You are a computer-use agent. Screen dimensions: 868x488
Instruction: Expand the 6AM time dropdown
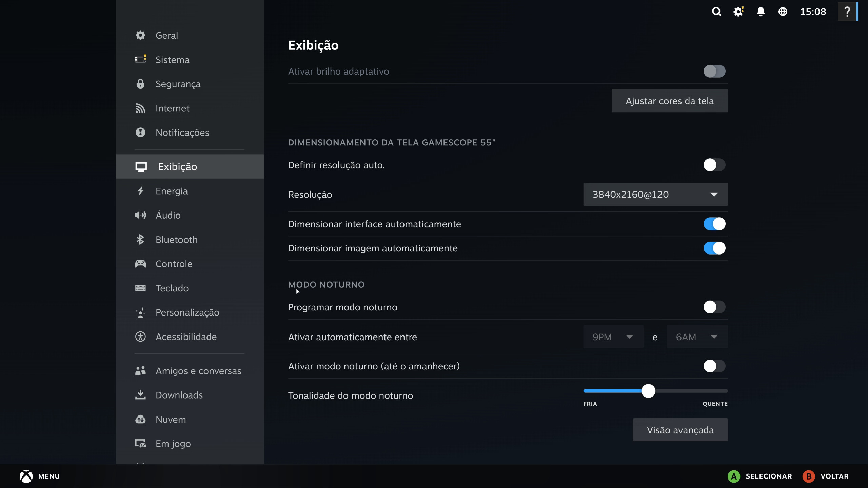point(697,337)
